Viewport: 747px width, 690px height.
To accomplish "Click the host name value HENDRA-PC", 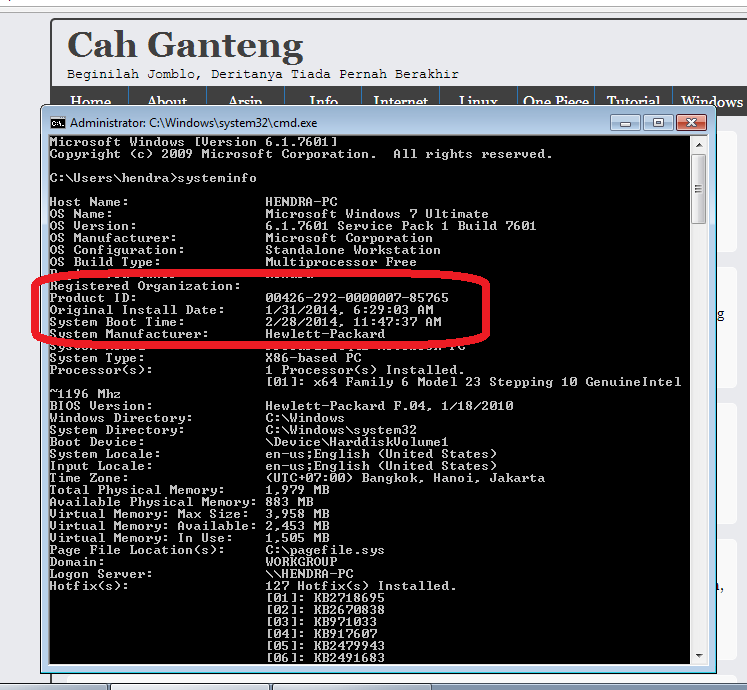I will click(x=301, y=202).
